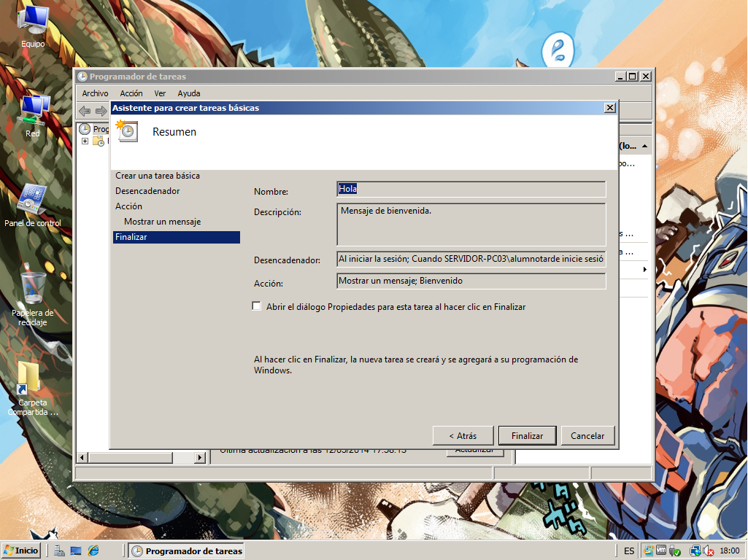Enable Abrir el diálogo Propiedades checkbox
This screenshot has width=748, height=560.
(257, 306)
